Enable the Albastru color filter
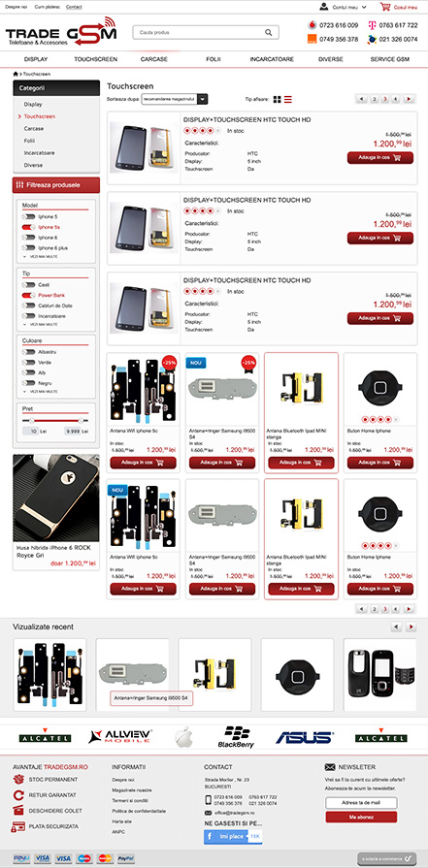Viewport: 428px width, 868px height. pyautogui.click(x=28, y=352)
